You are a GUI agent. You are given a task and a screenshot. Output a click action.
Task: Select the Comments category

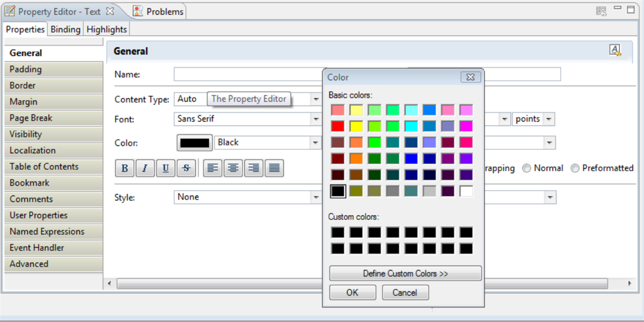click(x=53, y=199)
